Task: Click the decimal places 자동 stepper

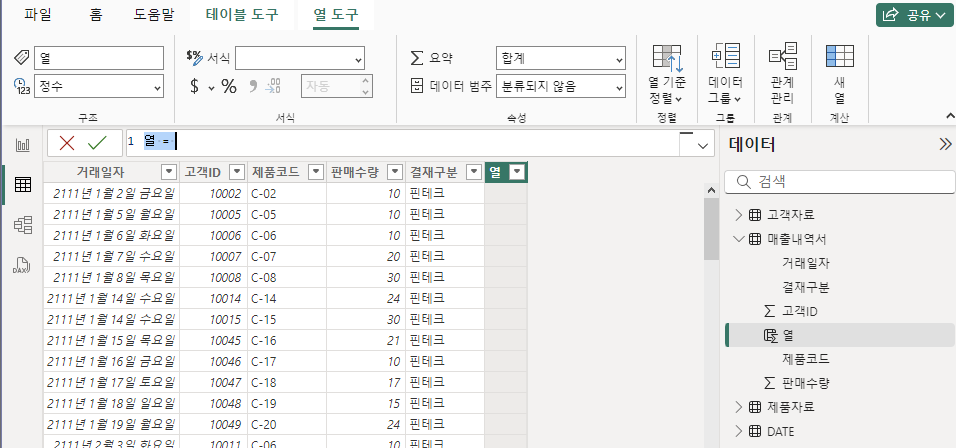Action: tap(337, 86)
